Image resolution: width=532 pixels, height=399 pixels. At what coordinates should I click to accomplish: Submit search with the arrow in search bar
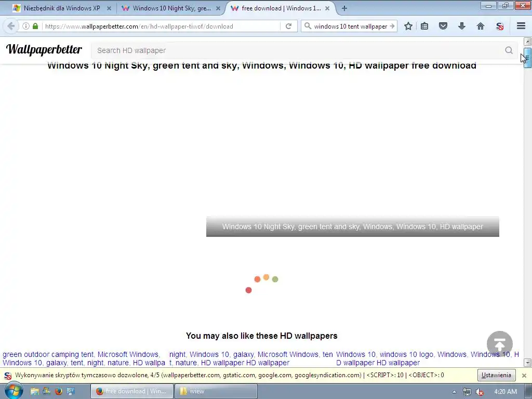[392, 26]
